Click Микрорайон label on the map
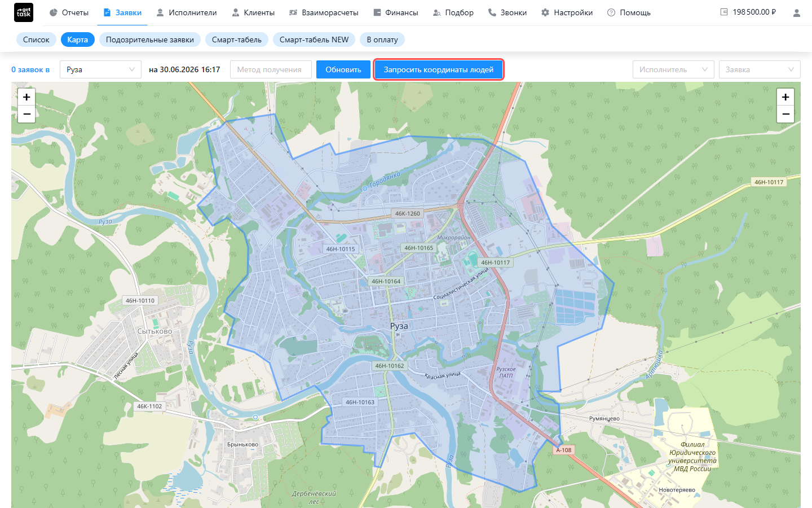Viewport: 812px width, 508px height. click(x=453, y=238)
